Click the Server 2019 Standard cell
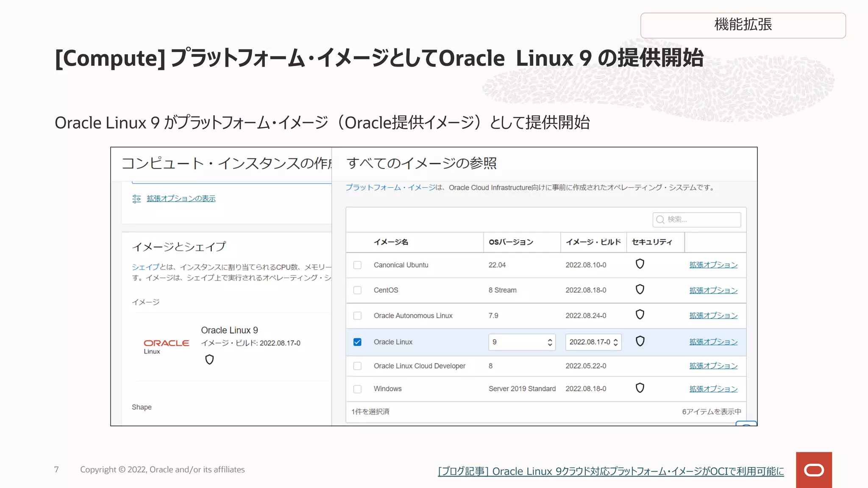 point(522,389)
